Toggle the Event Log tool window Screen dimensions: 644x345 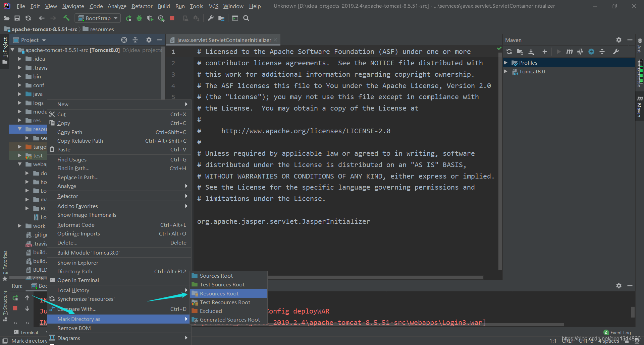tap(617, 332)
